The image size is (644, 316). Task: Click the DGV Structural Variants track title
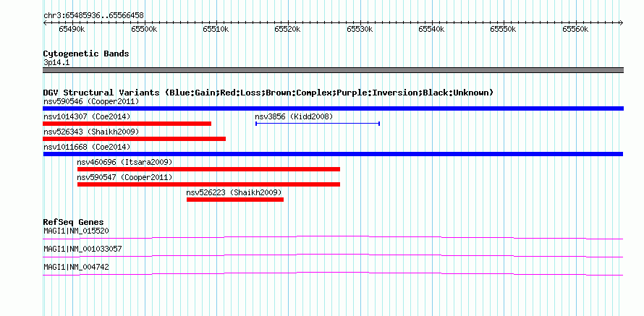(x=268, y=93)
